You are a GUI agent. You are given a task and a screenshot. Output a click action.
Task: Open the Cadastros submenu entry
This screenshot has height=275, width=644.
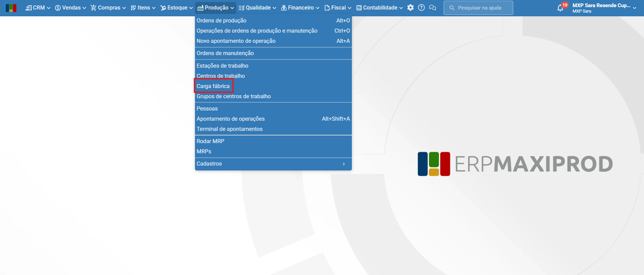(273, 164)
